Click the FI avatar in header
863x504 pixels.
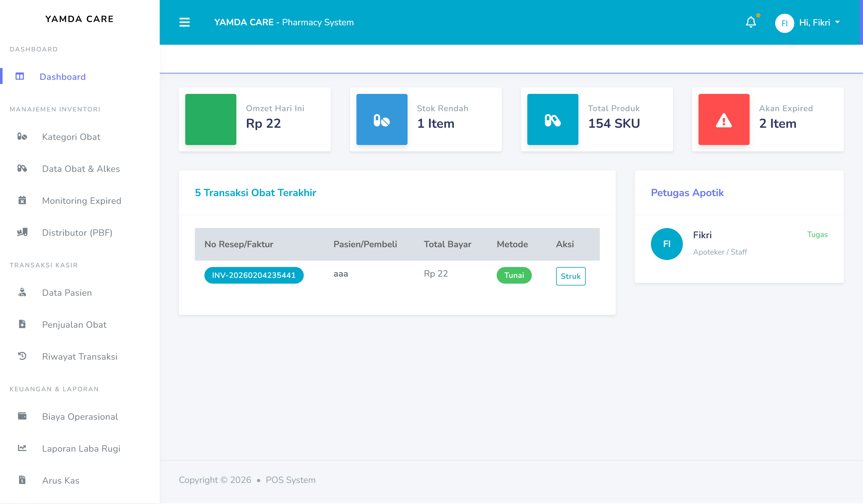click(784, 23)
